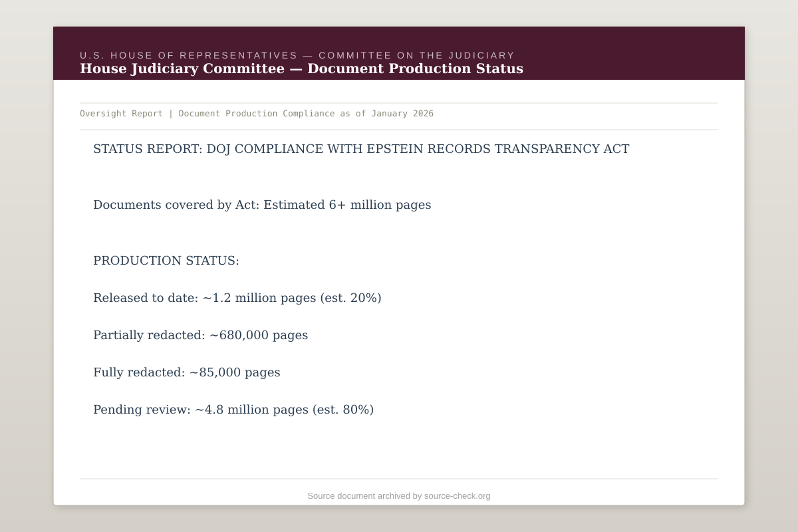Select the Fully redacted pages entry
This screenshot has height=532, width=798.
tap(187, 372)
